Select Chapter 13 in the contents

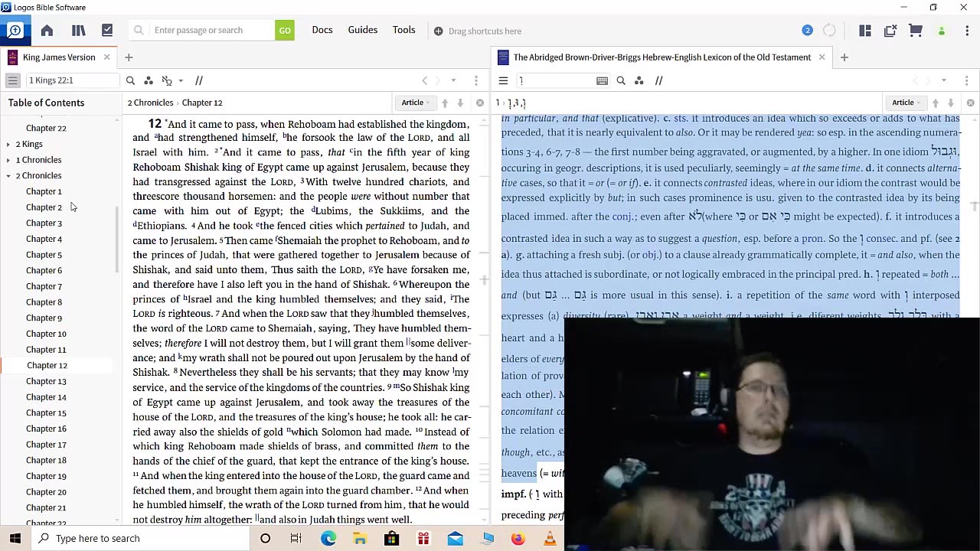[x=46, y=381]
